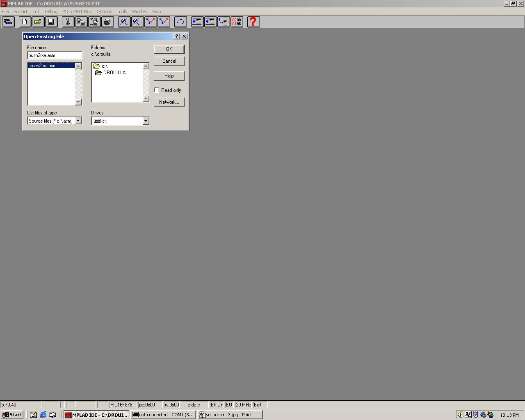This screenshot has width=525, height=420.
Task: Click the dialog Help button
Action: 169,76
